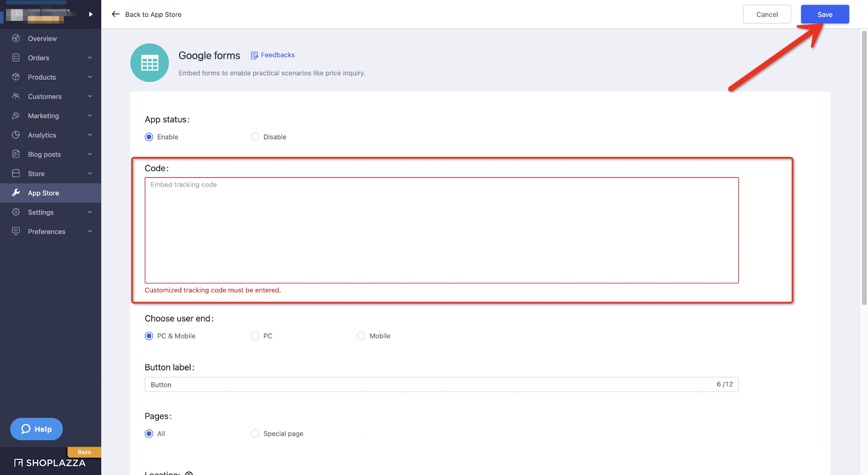Click the Products box icon
The image size is (868, 475).
point(16,77)
